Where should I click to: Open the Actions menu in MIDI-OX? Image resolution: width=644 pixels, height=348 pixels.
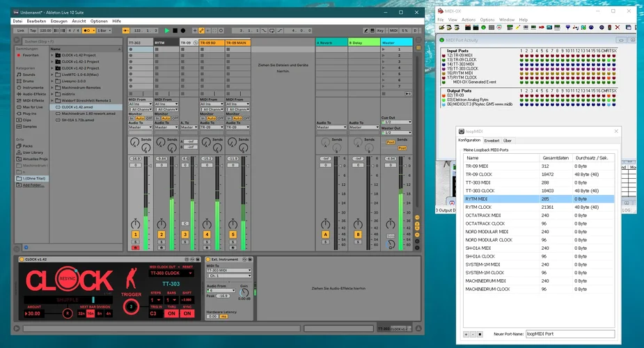click(469, 19)
